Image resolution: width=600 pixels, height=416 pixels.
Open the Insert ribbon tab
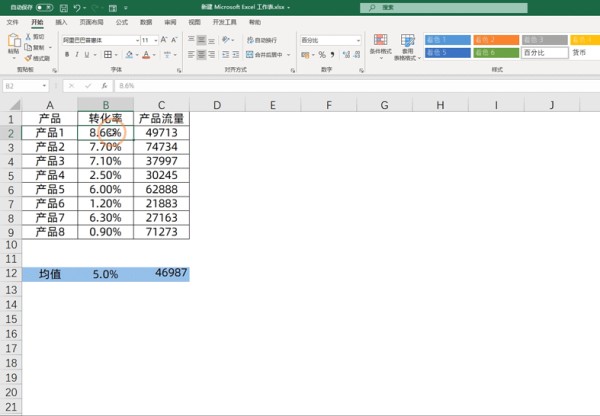point(61,22)
